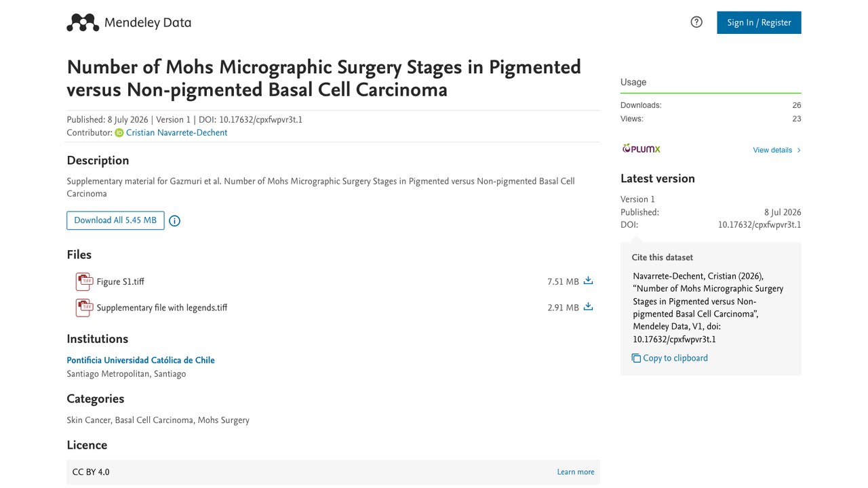
Task: Download the Supplementary file with legends.tiff
Action: [588, 306]
